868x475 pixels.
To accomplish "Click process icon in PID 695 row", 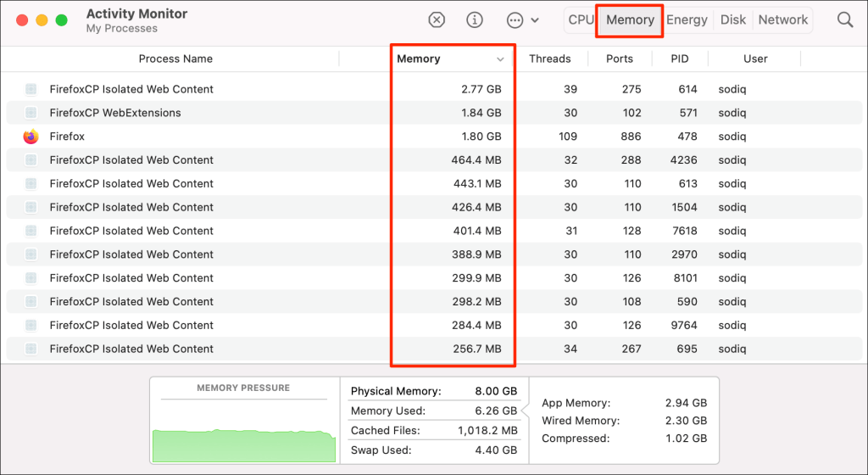I will click(31, 349).
